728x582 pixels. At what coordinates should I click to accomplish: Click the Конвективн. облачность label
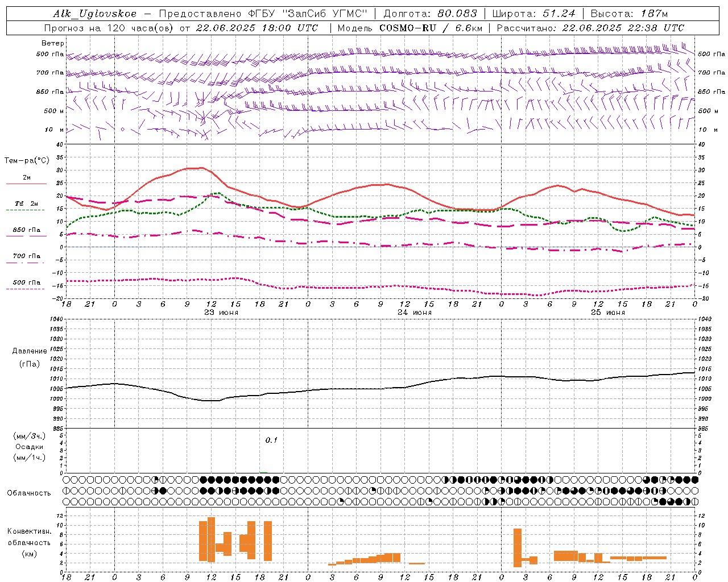[29, 537]
